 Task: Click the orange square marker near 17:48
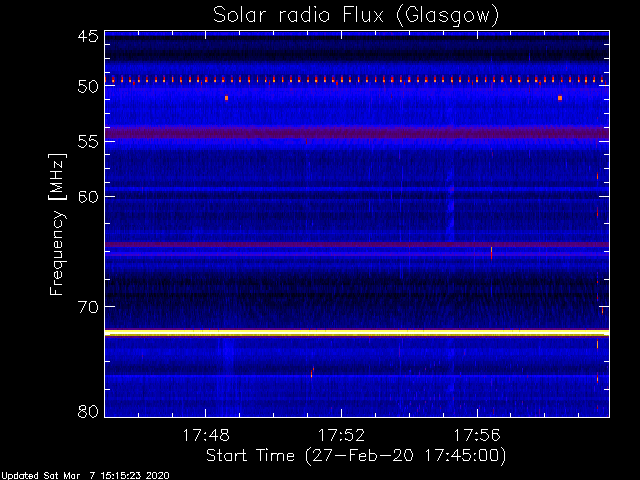coord(227,98)
